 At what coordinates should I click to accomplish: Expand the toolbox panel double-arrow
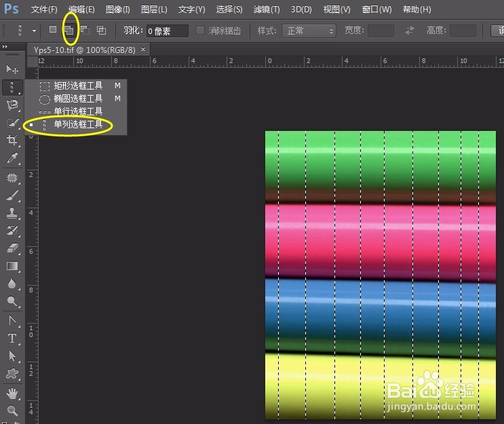click(x=5, y=47)
